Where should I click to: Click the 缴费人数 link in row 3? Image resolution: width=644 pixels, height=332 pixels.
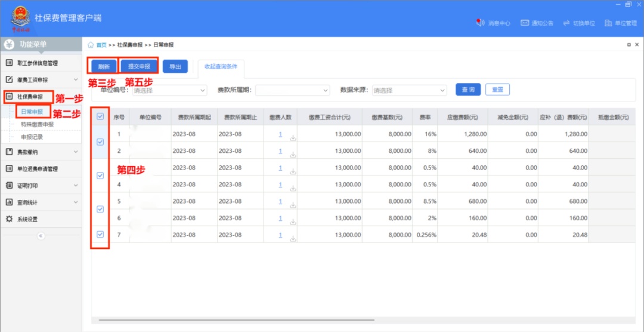280,168
